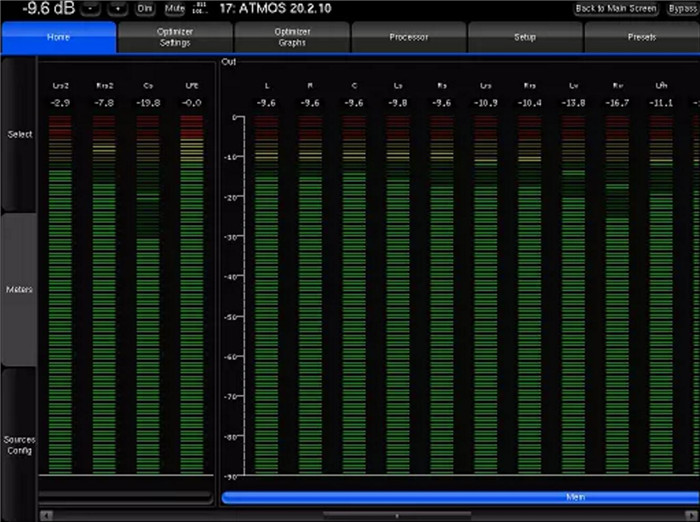
Task: Click the Rw output value -16.7
Action: point(617,103)
